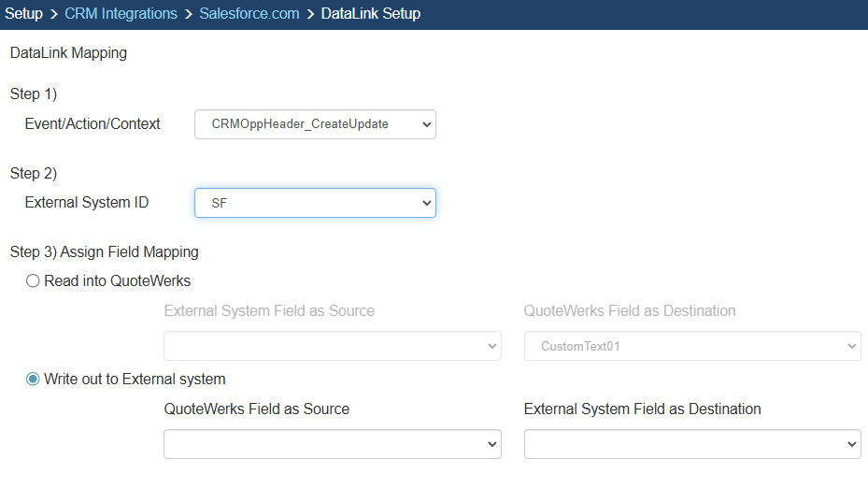Open the Salesforce.com breadcrumb link
868x488 pixels.
click(x=249, y=14)
